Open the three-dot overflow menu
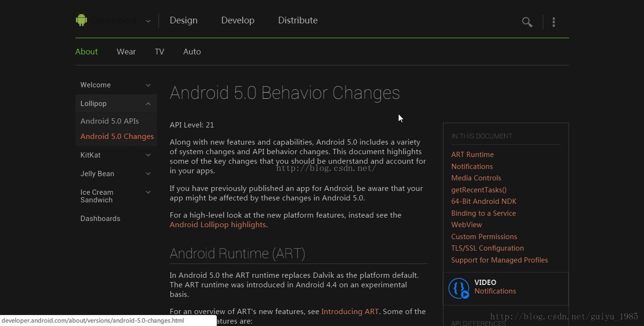Image resolution: width=644 pixels, height=326 pixels. click(x=554, y=22)
